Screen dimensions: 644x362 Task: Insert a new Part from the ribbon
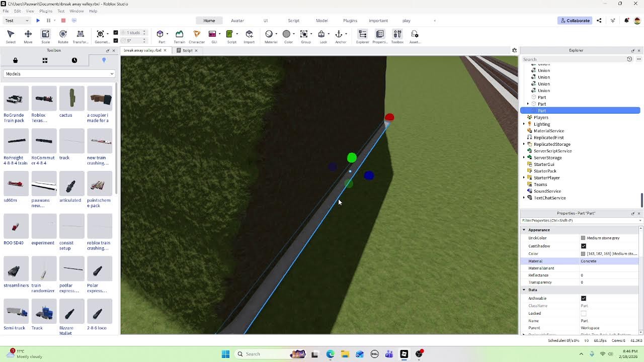162,36
